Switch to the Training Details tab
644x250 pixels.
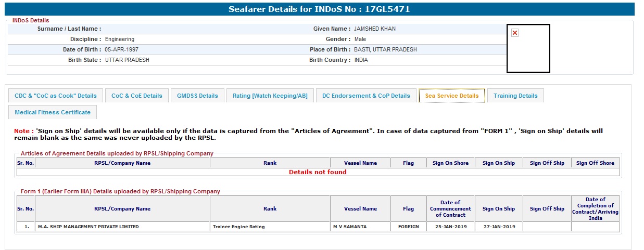[515, 96]
